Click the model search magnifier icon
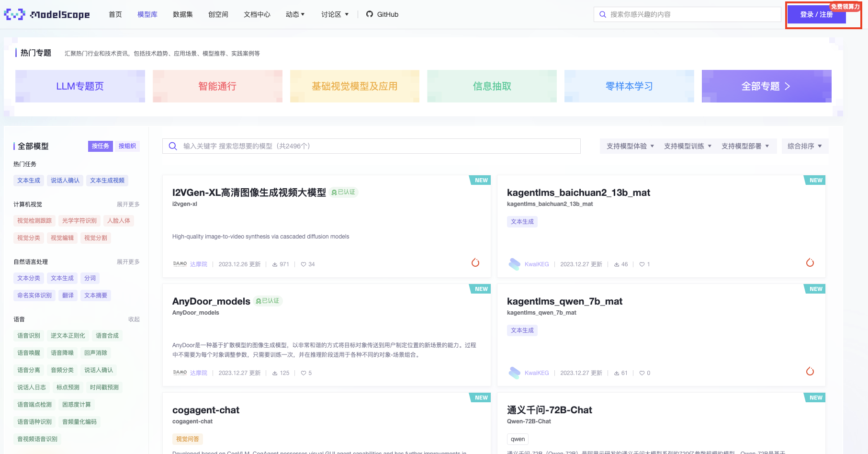This screenshot has width=868, height=454. 173,146
